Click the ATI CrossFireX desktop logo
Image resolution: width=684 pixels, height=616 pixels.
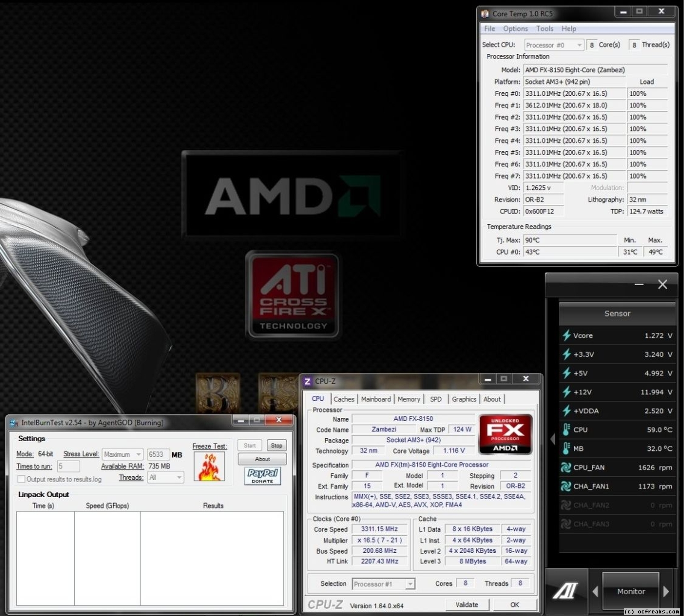[293, 295]
